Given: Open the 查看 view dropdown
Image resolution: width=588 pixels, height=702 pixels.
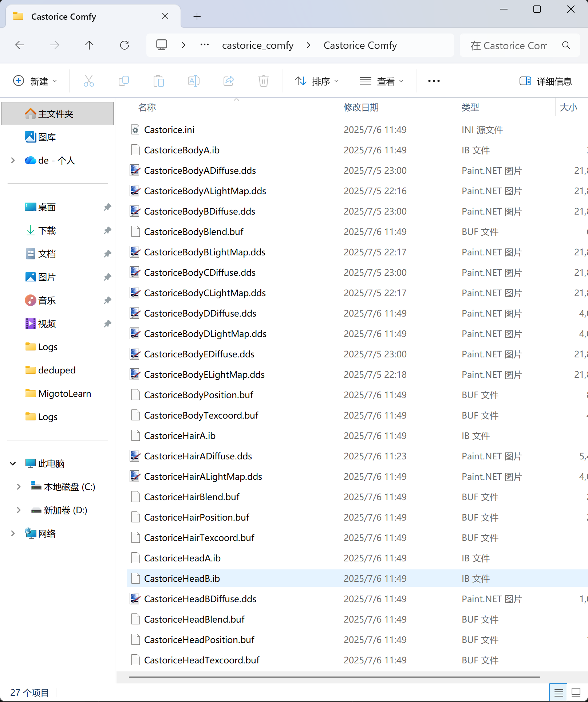Looking at the screenshot, I should click(381, 81).
